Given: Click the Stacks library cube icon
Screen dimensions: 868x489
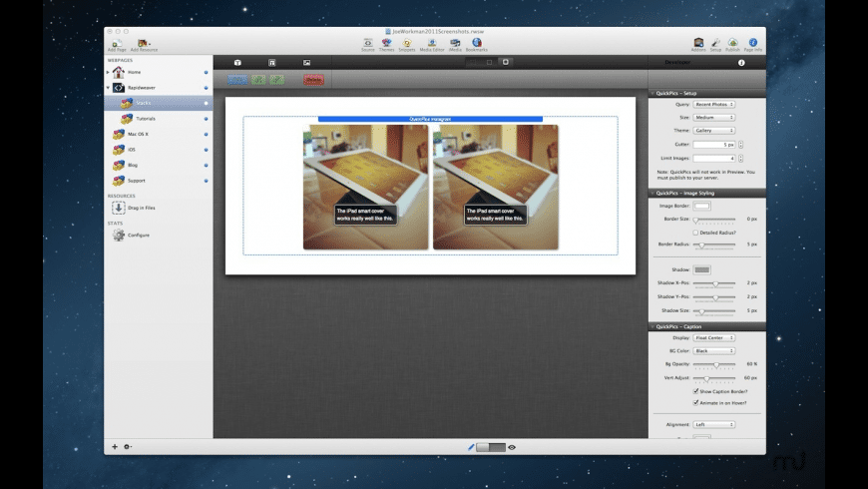Looking at the screenshot, I should click(237, 63).
